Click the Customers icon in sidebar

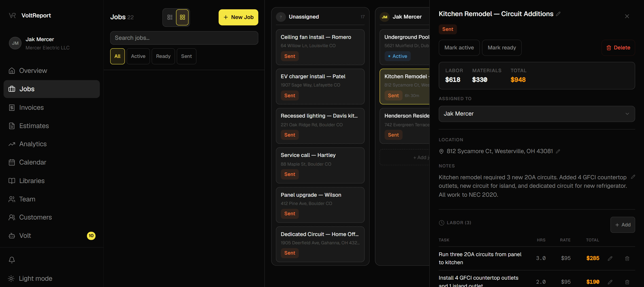tap(12, 217)
